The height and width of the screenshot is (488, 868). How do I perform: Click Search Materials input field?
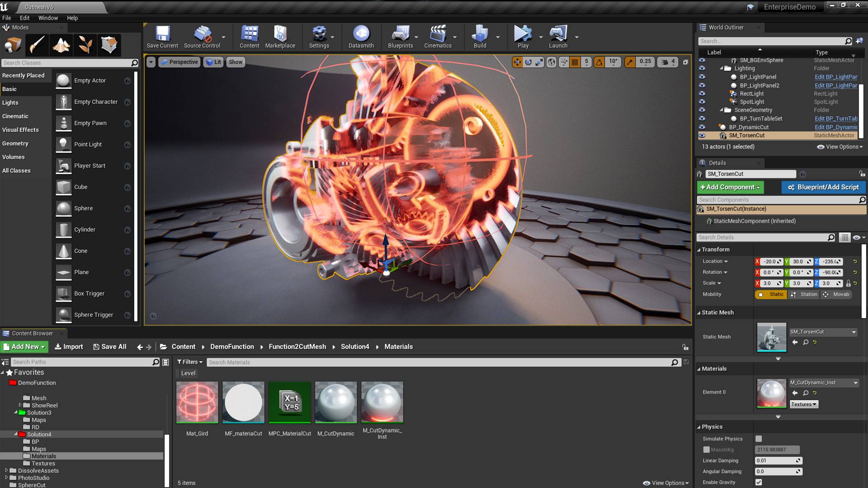tap(443, 362)
